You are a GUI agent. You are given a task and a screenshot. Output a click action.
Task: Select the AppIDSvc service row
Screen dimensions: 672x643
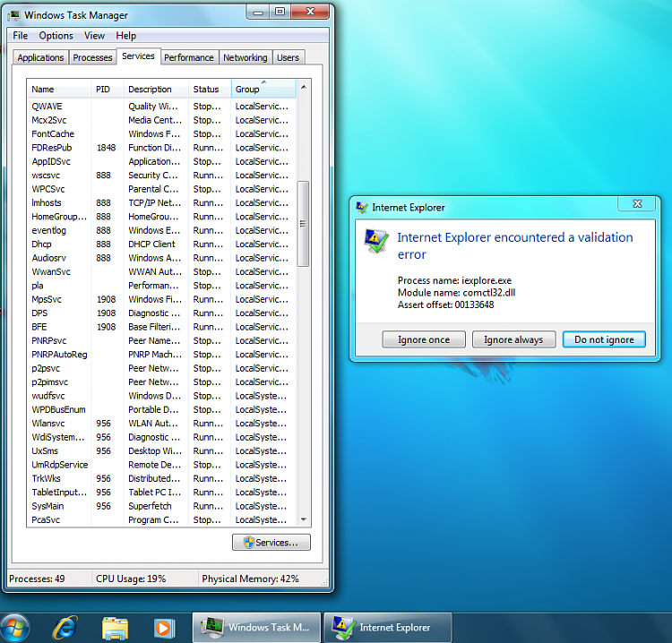tap(161, 161)
